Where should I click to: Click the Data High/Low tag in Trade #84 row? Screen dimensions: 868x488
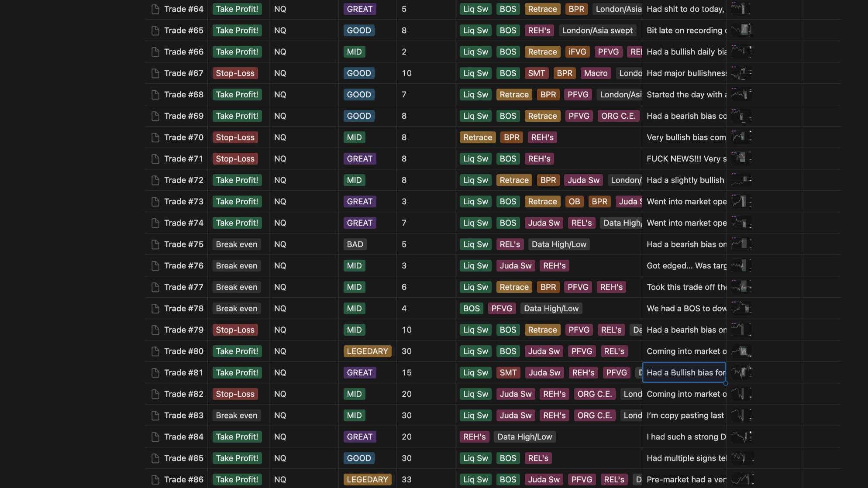(x=524, y=437)
